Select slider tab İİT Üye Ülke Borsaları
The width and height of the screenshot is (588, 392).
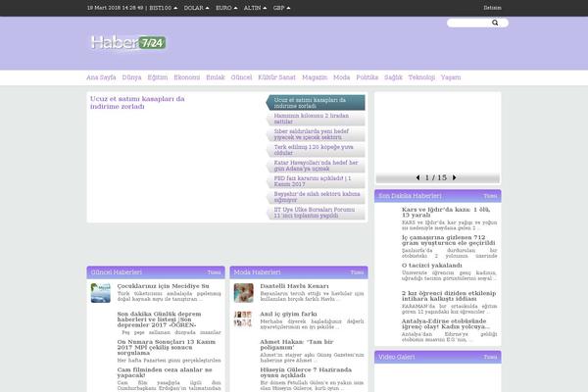(x=316, y=213)
